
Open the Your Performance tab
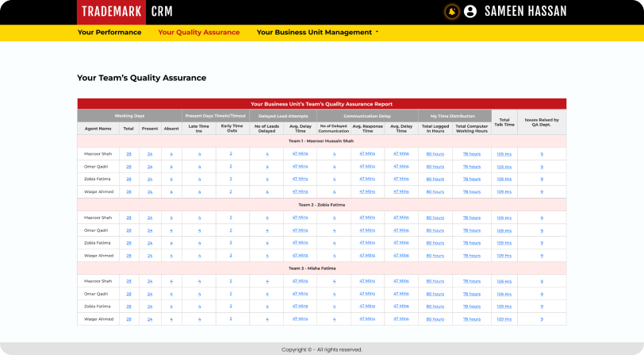109,33
